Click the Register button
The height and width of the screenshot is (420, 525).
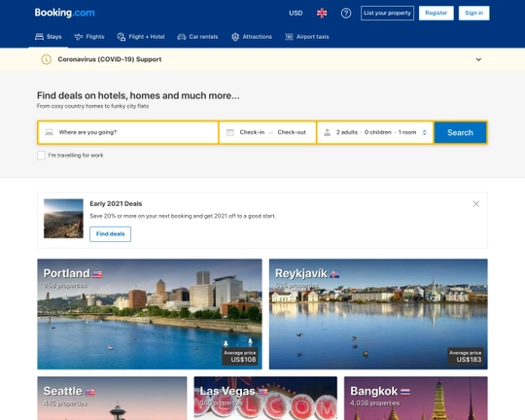(x=437, y=13)
